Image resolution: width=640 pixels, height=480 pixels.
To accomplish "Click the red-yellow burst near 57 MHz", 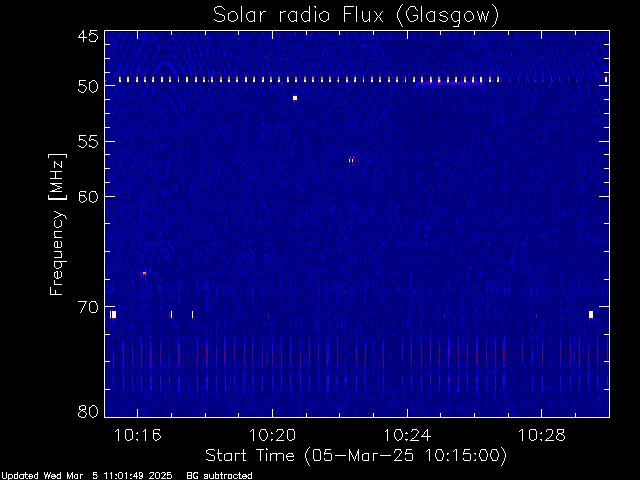I will 353,160.
